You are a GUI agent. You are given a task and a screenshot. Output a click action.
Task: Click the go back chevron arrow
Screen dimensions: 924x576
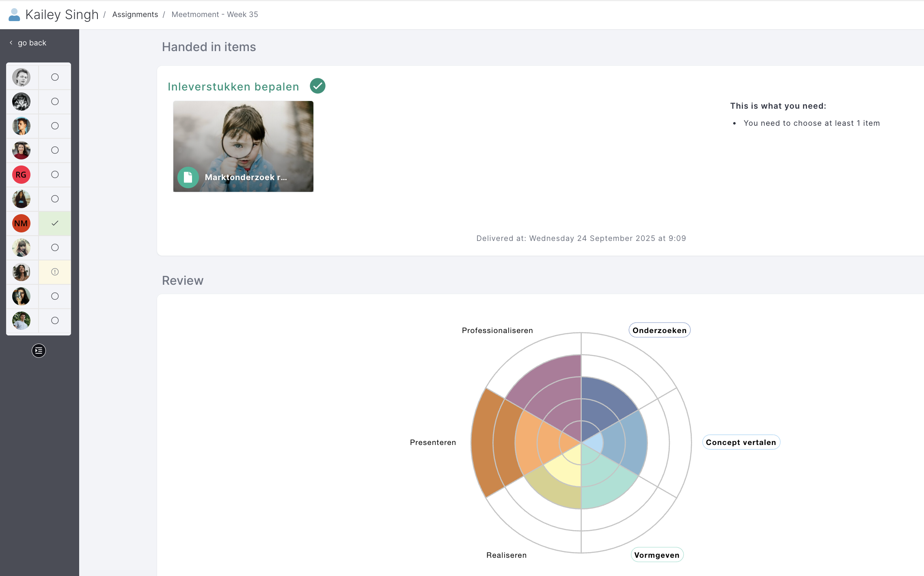[x=11, y=43]
